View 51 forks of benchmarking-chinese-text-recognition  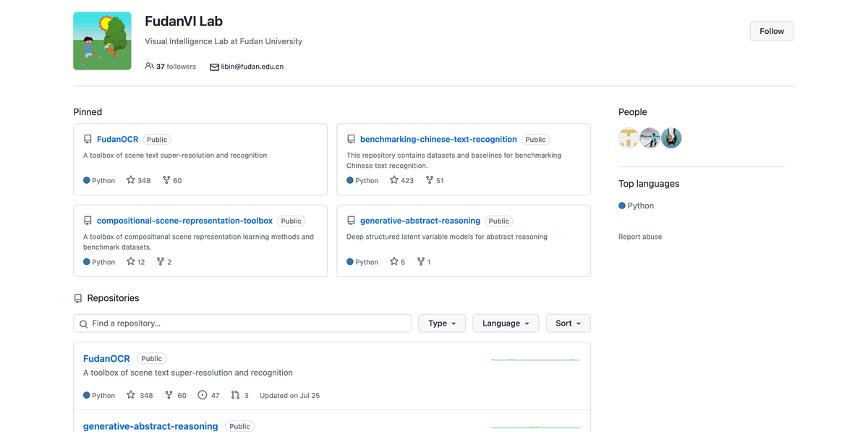tap(435, 180)
